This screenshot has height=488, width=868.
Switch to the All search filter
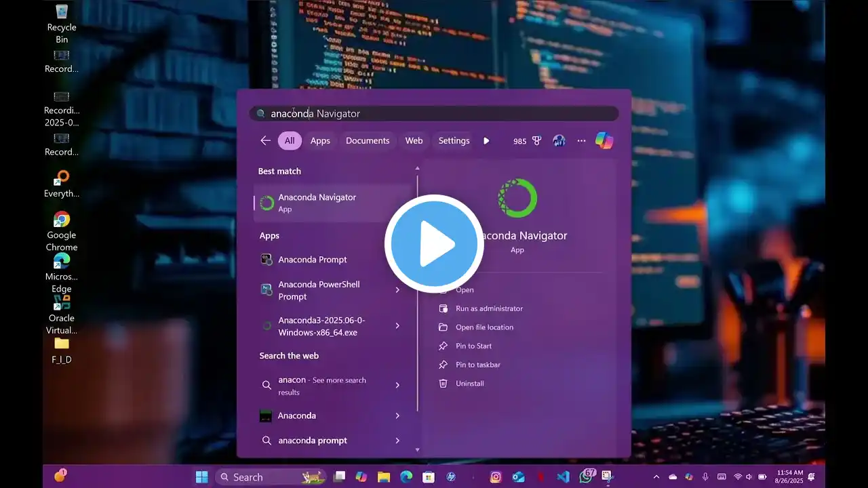290,140
